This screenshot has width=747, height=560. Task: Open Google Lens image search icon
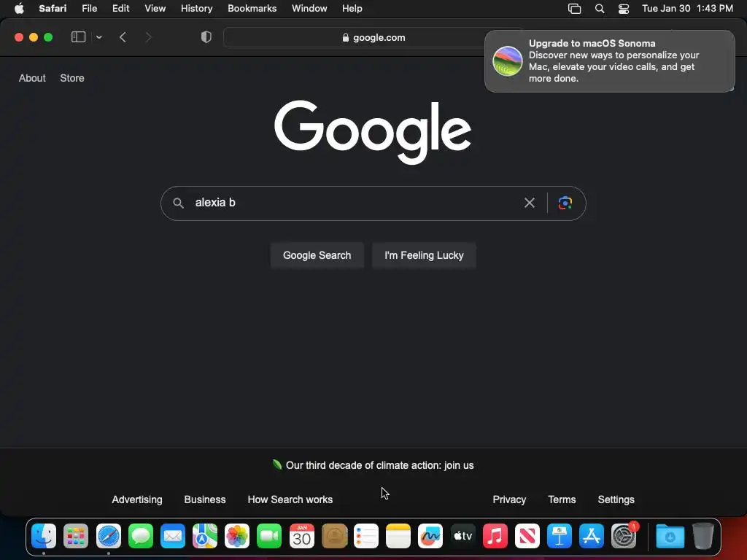[x=565, y=203]
